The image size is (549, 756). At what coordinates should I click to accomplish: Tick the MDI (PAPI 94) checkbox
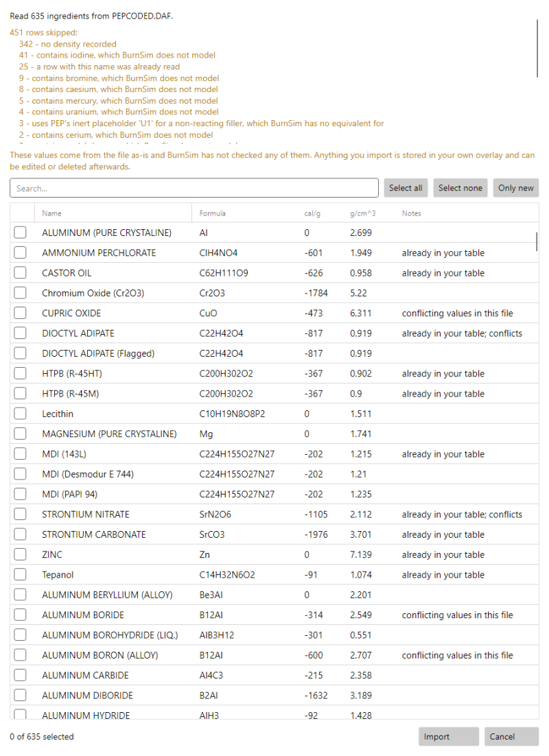point(20,494)
